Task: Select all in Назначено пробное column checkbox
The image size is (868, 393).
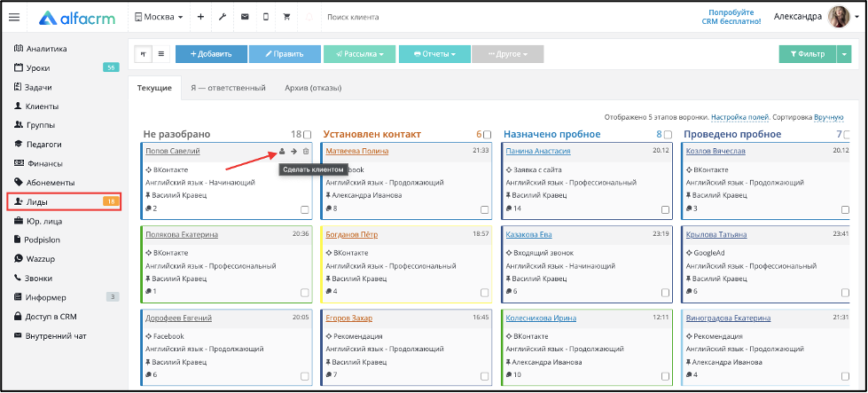Action: point(668,135)
